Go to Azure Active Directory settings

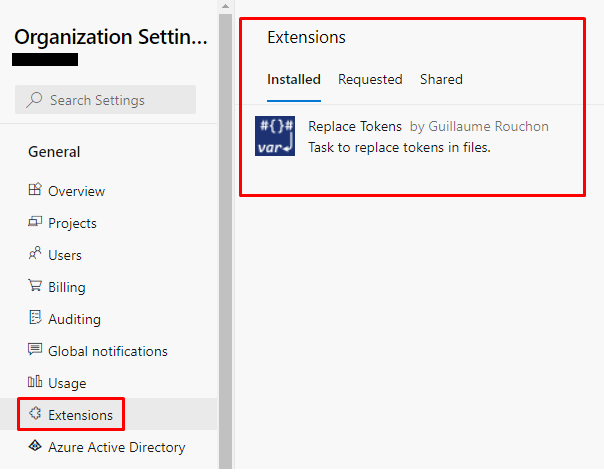point(116,447)
